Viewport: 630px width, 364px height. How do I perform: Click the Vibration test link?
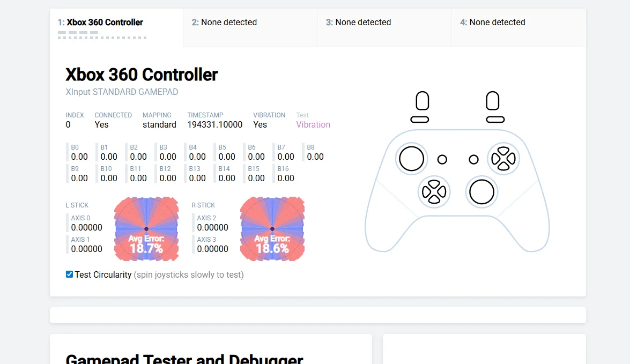(313, 124)
